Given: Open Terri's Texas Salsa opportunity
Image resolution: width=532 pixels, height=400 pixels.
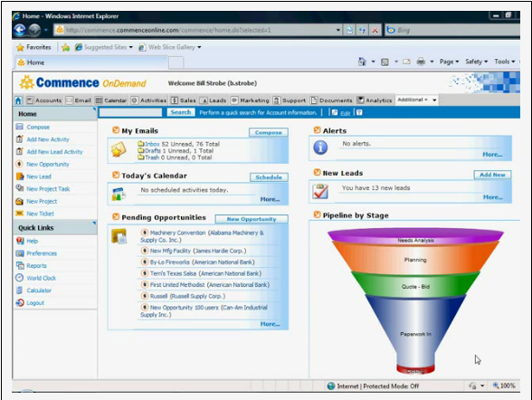Looking at the screenshot, I should (x=205, y=273).
